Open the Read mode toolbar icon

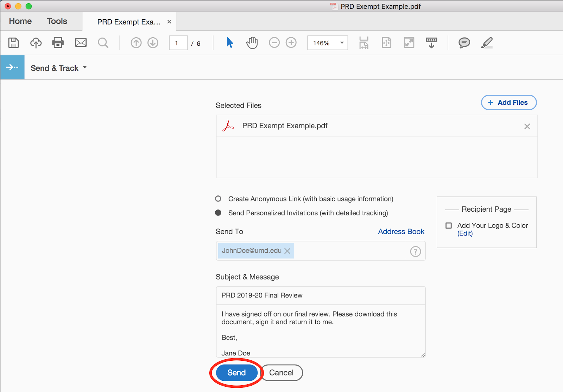[x=431, y=43]
